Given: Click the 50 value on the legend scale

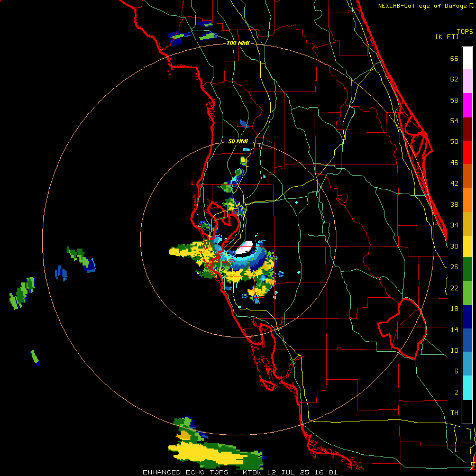Looking at the screenshot, I should [454, 141].
